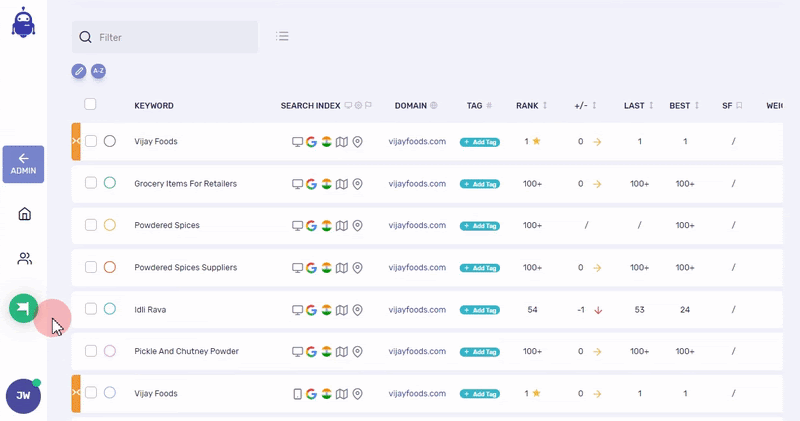Check the Idli Rava row checkbox
This screenshot has width=800, height=421.
pyautogui.click(x=91, y=309)
